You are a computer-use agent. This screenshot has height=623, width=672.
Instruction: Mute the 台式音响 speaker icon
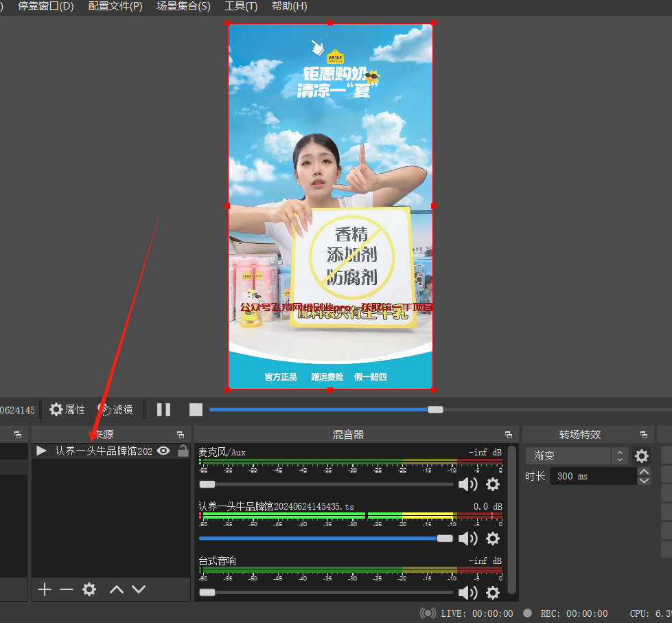(468, 593)
